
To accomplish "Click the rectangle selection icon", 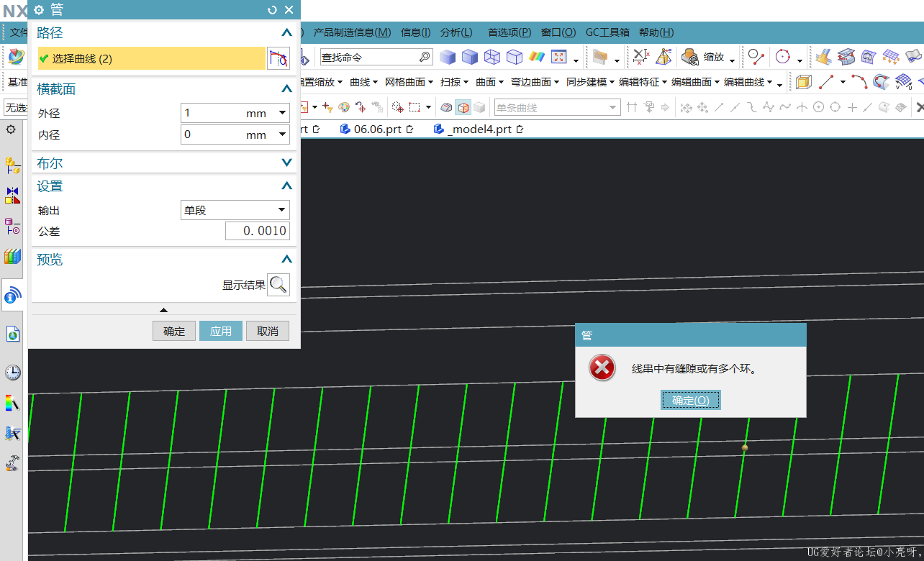I will pos(415,107).
